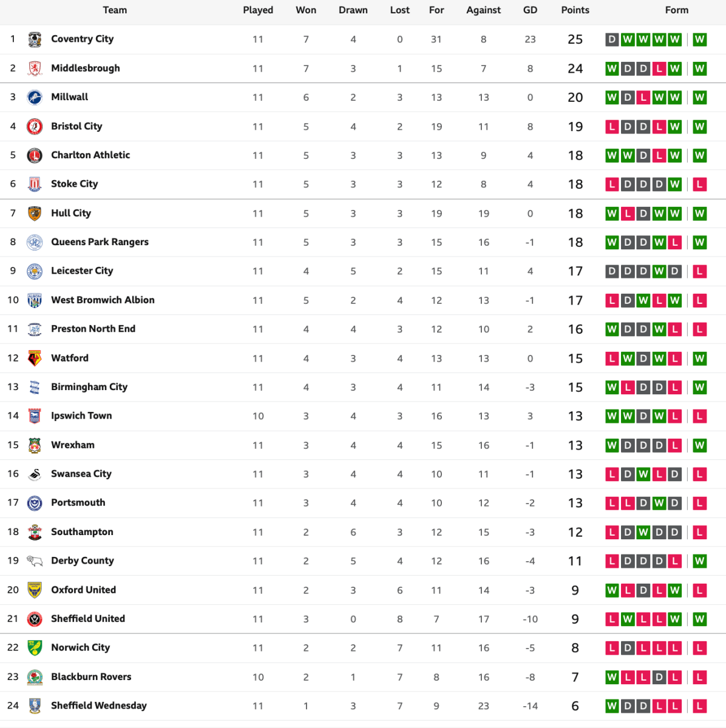This screenshot has width=726, height=728.
Task: Click the Watford club badge
Action: 35,359
